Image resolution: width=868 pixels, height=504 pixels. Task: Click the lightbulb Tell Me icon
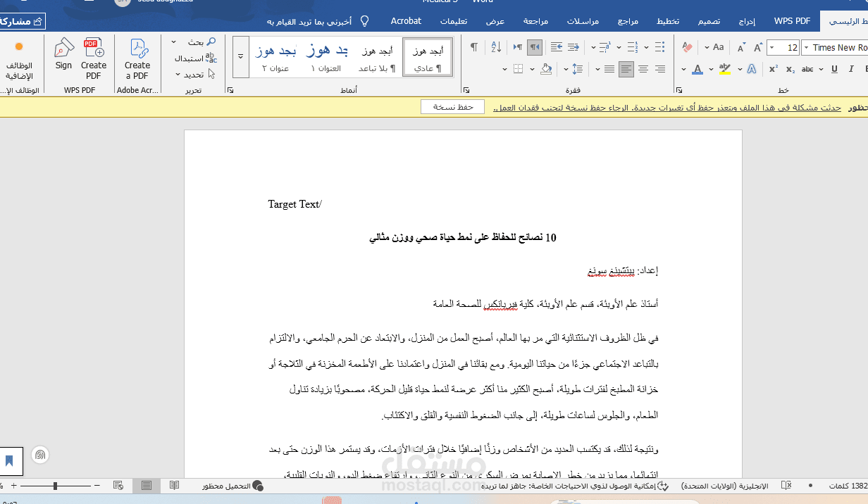[x=364, y=21]
